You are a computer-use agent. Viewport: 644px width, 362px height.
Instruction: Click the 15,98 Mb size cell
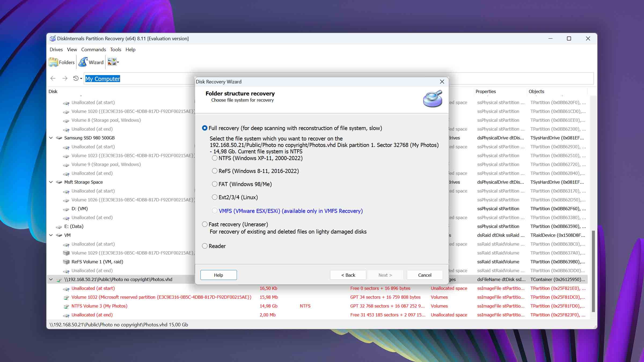[x=269, y=297]
